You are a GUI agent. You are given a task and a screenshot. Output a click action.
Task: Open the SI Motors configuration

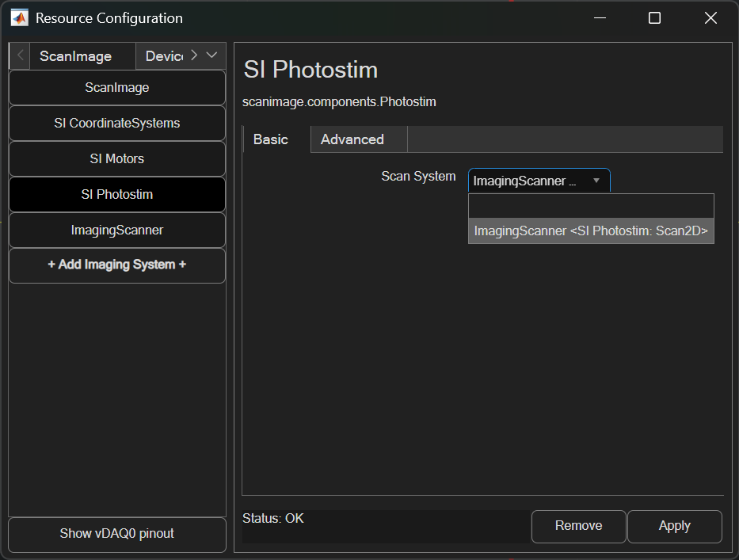coord(117,159)
